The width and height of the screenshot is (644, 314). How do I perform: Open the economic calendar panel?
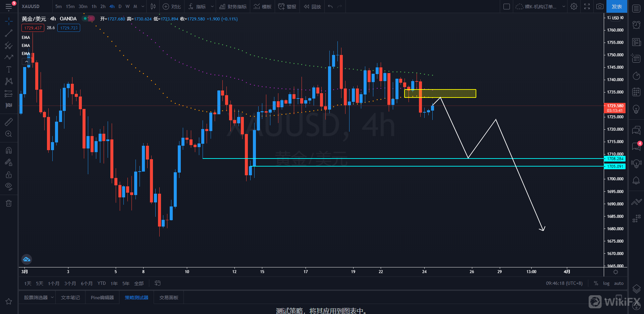[636, 92]
